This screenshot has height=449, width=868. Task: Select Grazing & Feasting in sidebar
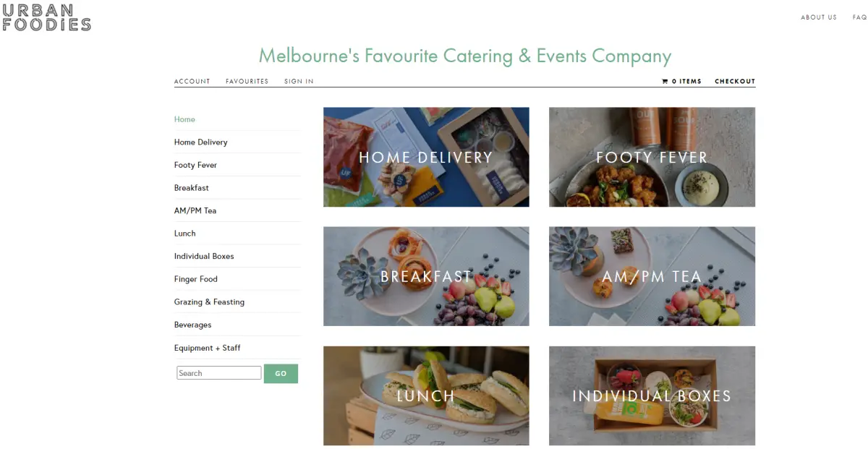click(209, 302)
